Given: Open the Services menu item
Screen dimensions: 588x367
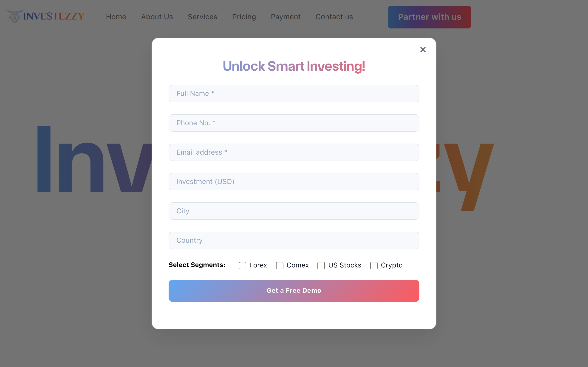Looking at the screenshot, I should pyautogui.click(x=202, y=17).
